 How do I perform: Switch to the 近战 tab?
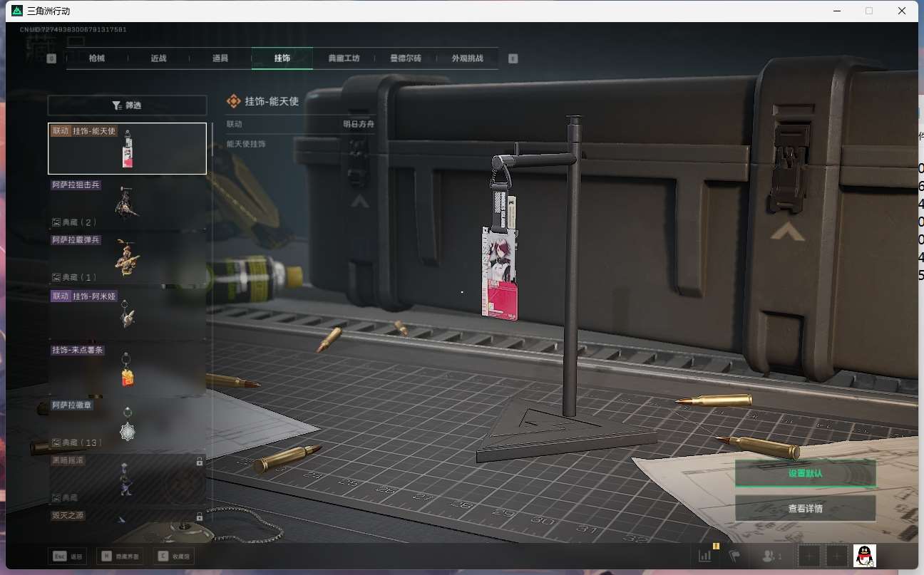tap(158, 58)
